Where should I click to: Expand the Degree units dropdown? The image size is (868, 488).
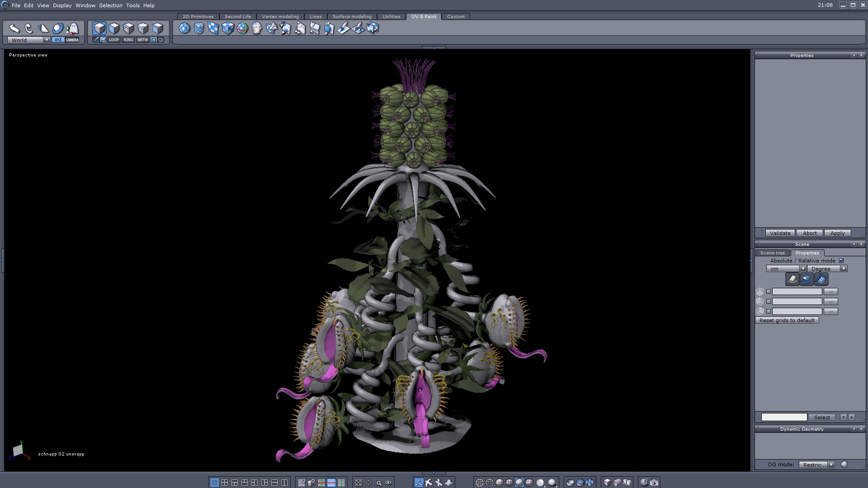844,268
